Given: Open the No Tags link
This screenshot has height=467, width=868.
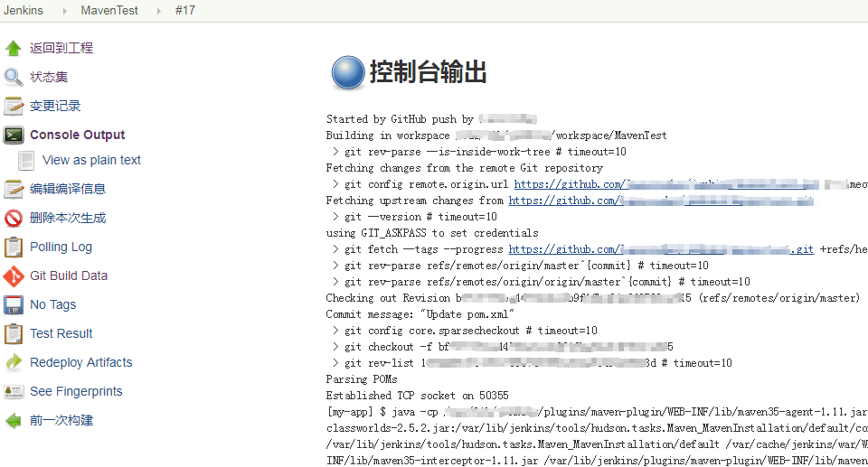Looking at the screenshot, I should (53, 304).
